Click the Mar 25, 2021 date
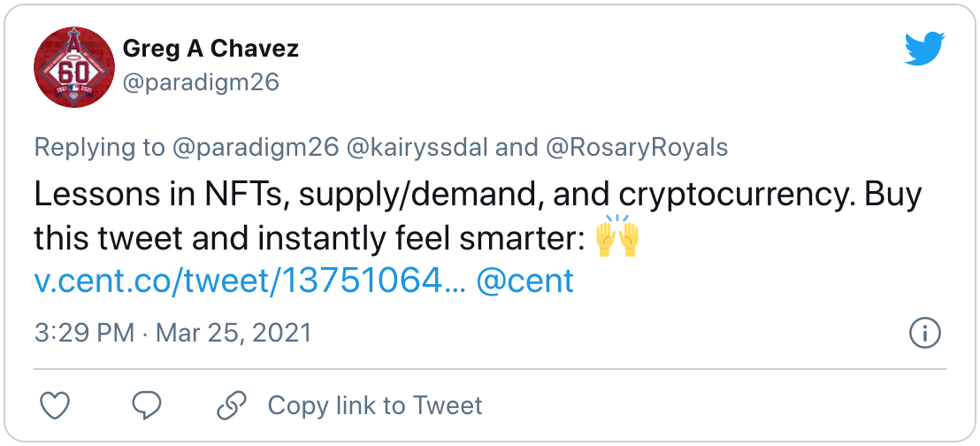Viewport: 980px width, 446px height. tap(234, 333)
